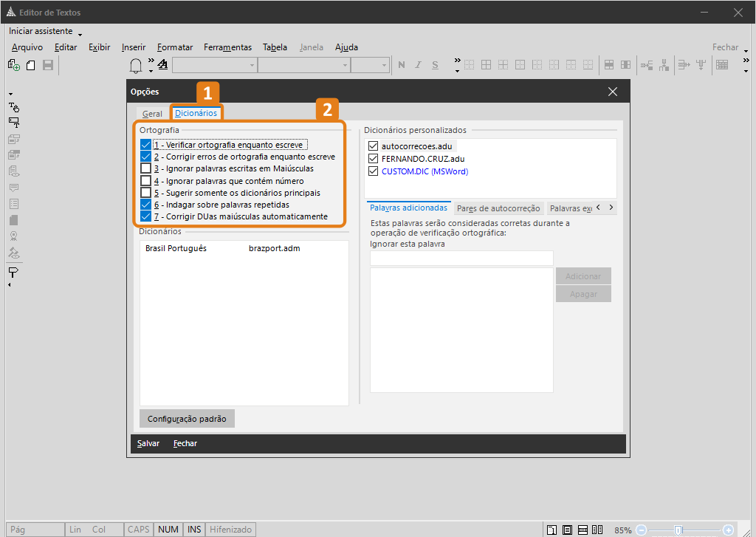The image size is (756, 537).
Task: Click the speech bubble comment sidebar icon
Action: click(14, 188)
